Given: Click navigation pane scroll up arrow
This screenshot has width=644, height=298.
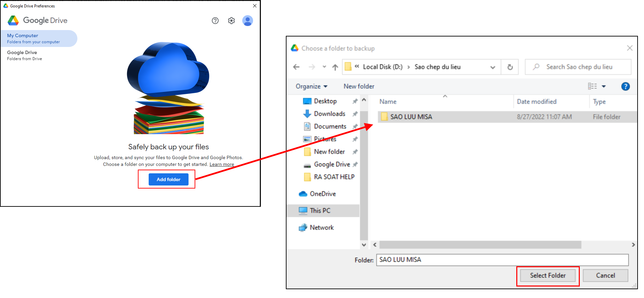Looking at the screenshot, I should coord(364,100).
